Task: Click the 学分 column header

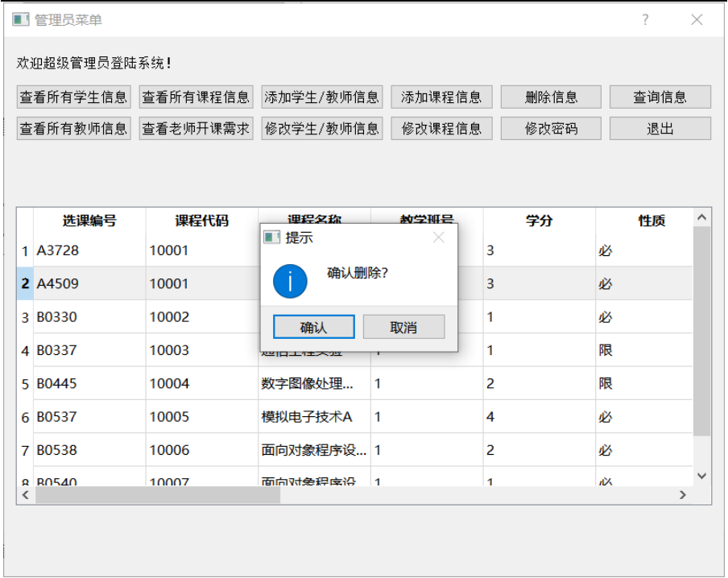Action: 539,221
